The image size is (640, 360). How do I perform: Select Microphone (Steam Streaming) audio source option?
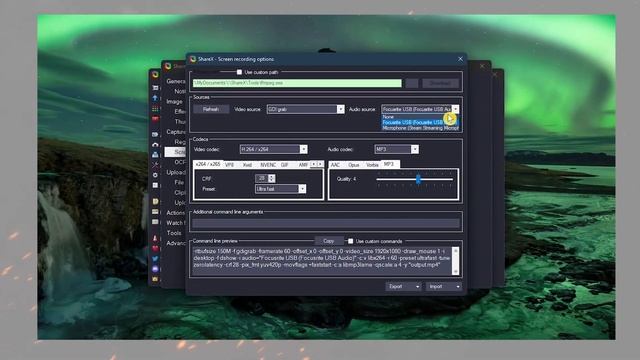[420, 128]
